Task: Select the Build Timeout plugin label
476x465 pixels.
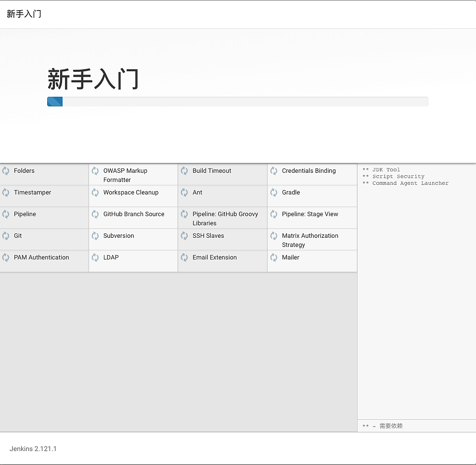Action: pos(212,171)
